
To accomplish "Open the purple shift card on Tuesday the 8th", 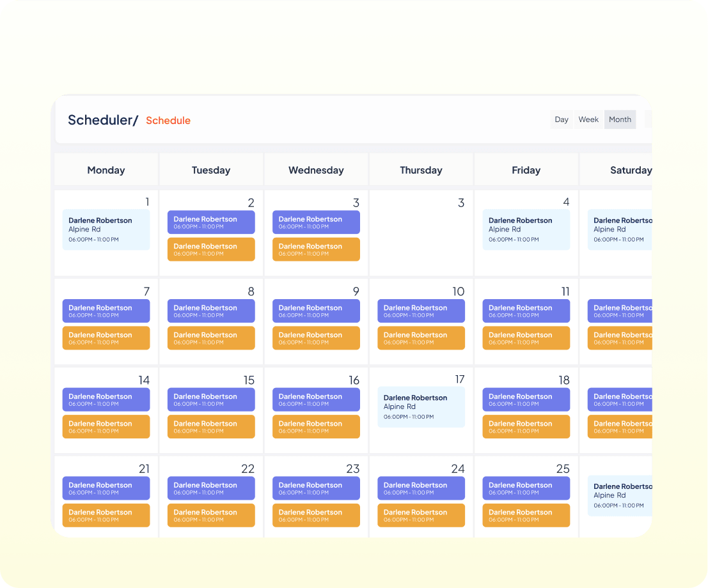I will point(211,311).
